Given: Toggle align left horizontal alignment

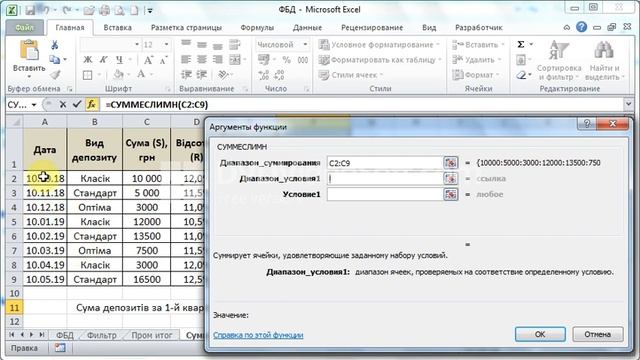Looking at the screenshot, I should click(186, 60).
